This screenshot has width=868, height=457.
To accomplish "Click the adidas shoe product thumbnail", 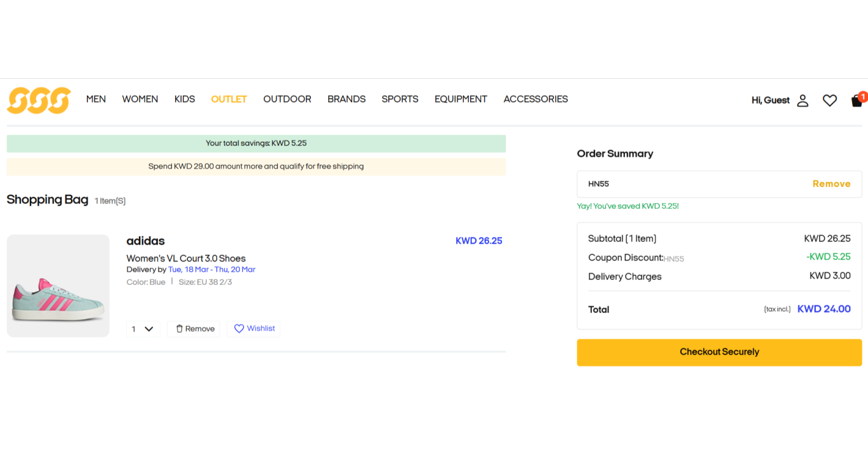I will tap(58, 286).
